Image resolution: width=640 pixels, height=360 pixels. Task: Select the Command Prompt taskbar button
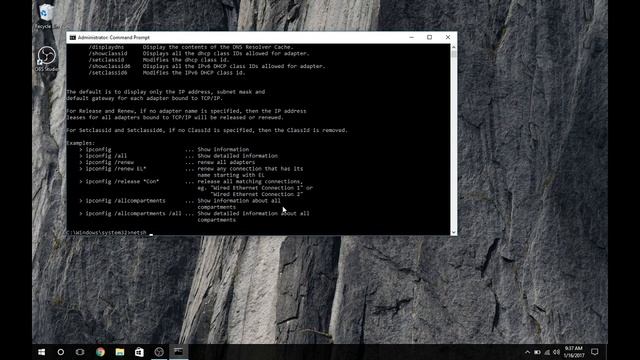[x=179, y=352]
